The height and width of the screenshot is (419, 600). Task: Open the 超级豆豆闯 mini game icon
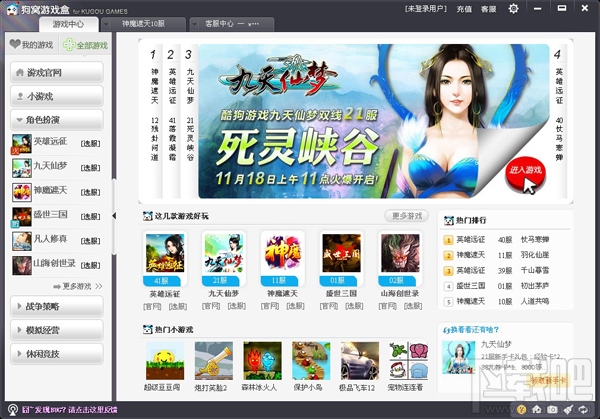point(165,361)
